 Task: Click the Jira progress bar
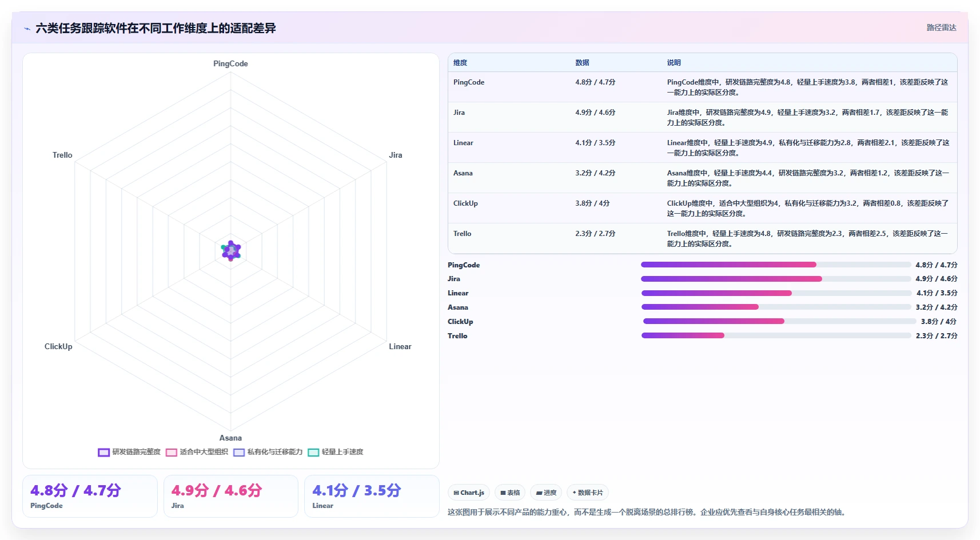(776, 279)
